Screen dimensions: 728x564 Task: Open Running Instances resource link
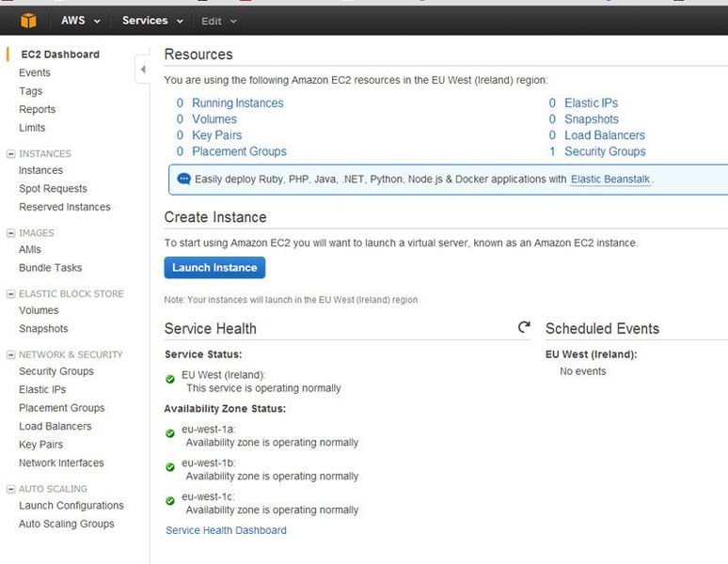238,103
